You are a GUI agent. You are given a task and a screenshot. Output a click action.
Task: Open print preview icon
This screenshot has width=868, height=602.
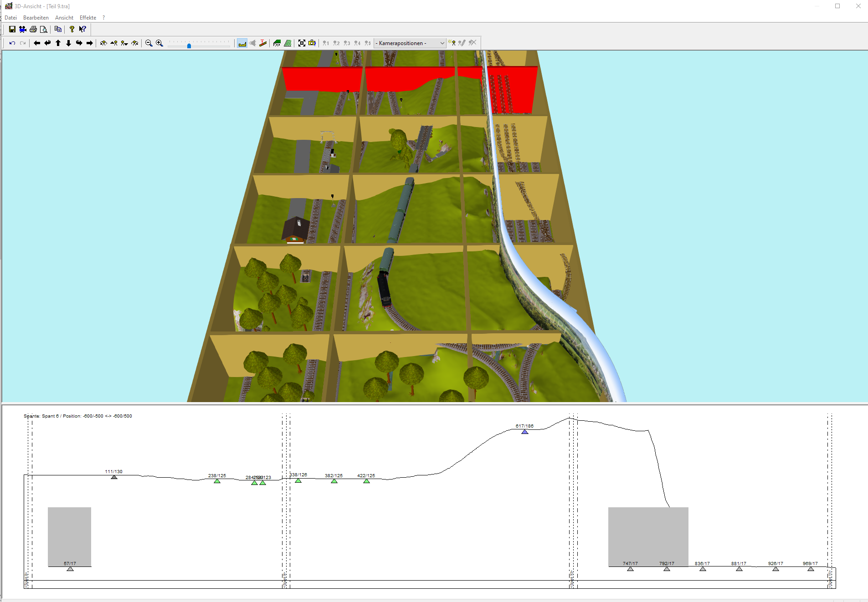[x=44, y=29]
